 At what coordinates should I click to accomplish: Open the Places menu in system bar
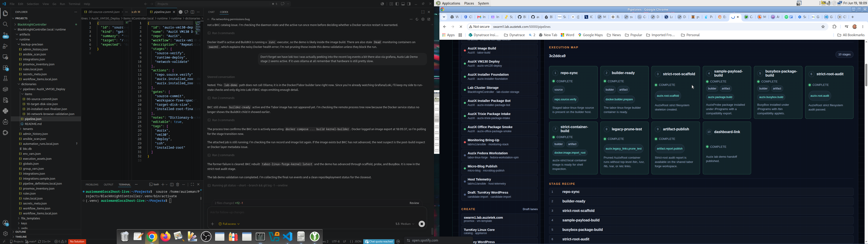coord(469,3)
